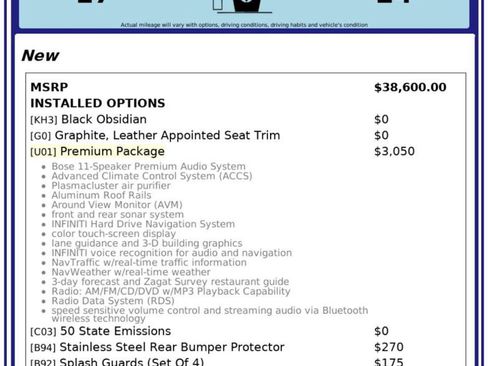Click the MSRP price $38,600.00
The image size is (488, 366).
pos(410,87)
